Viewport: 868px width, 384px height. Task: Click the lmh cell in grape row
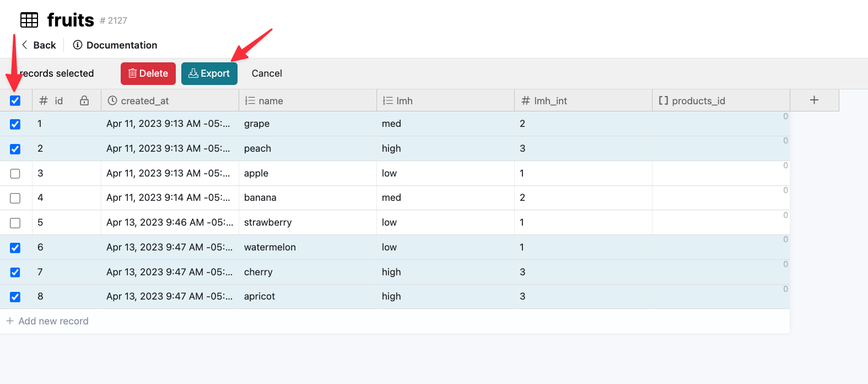pos(445,124)
